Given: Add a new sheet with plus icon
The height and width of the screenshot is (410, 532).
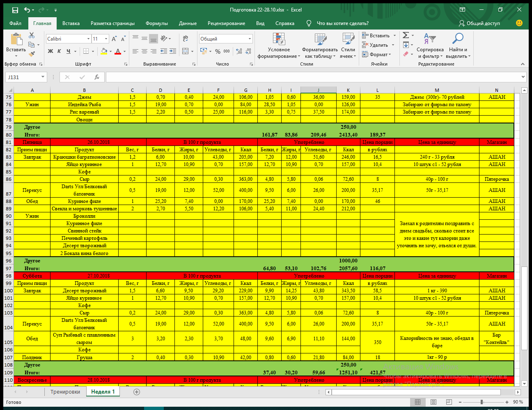Looking at the screenshot, I should 137,392.
